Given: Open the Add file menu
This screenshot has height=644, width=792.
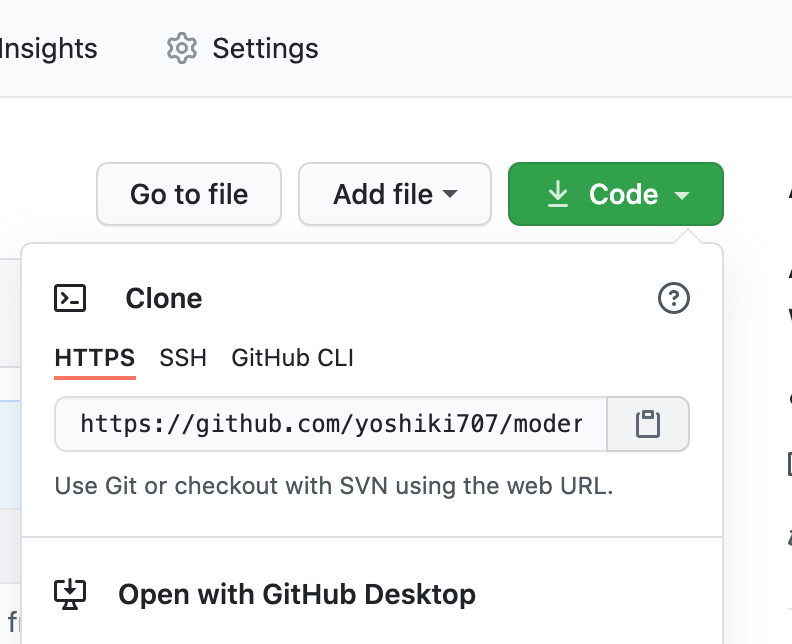Looking at the screenshot, I should click(383, 194).
